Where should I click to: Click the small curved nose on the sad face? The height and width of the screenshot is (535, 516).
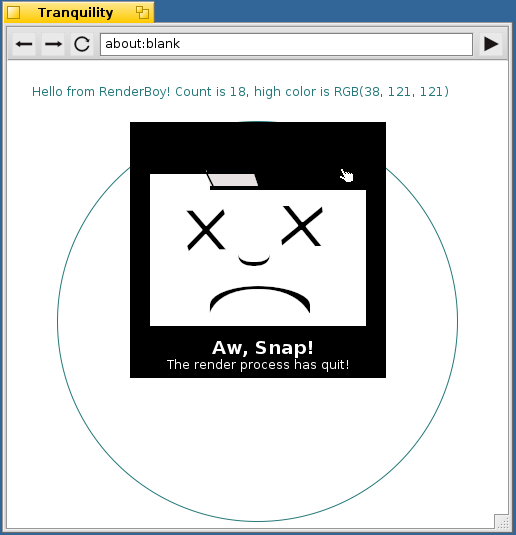point(254,260)
